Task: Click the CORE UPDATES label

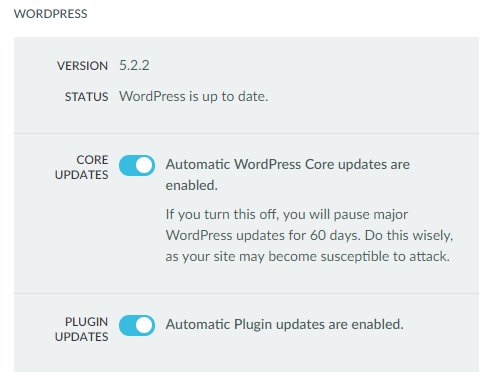Action: [x=82, y=167]
